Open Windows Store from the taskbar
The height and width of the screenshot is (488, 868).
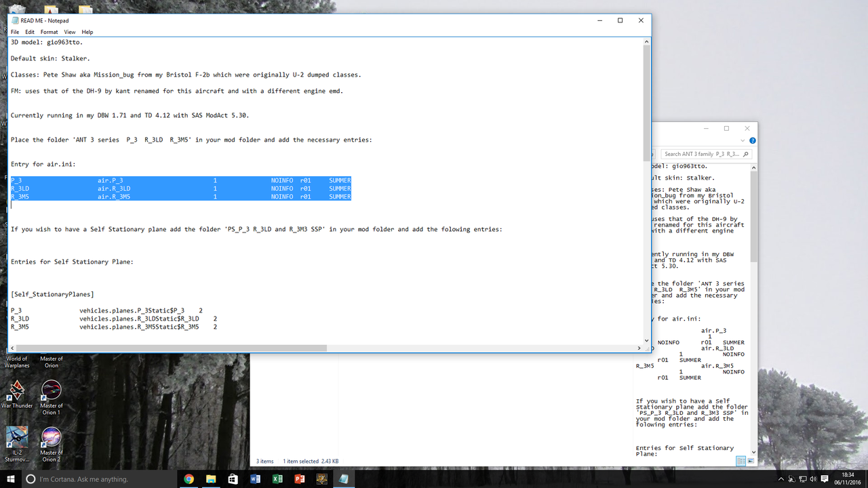(x=233, y=479)
